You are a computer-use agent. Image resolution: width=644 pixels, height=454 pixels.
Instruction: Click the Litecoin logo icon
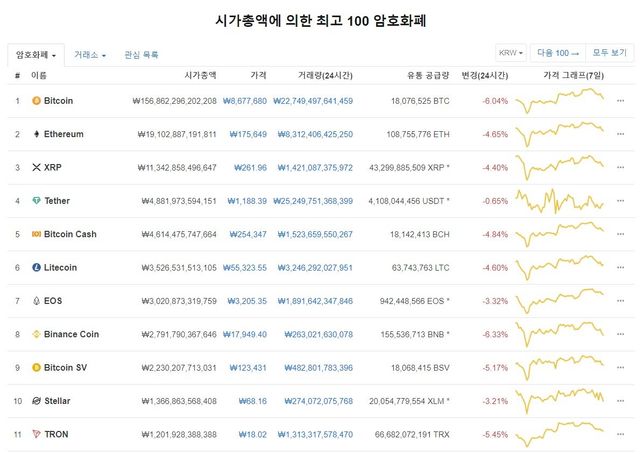37,268
